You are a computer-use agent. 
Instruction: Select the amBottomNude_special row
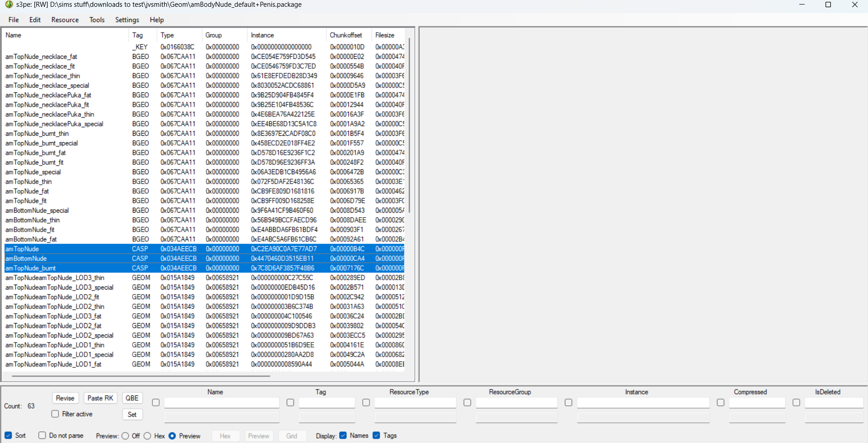pos(204,210)
